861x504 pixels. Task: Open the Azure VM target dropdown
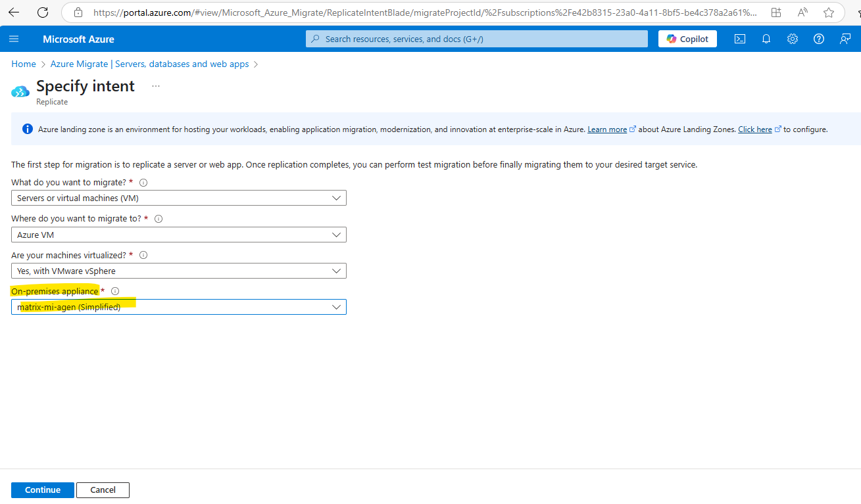179,235
